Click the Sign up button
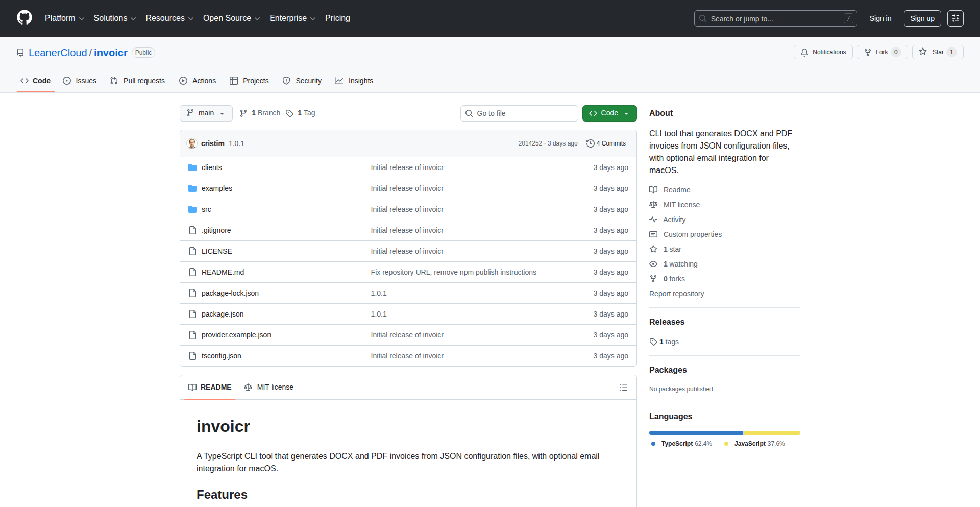This screenshot has width=980, height=507. 922,18
